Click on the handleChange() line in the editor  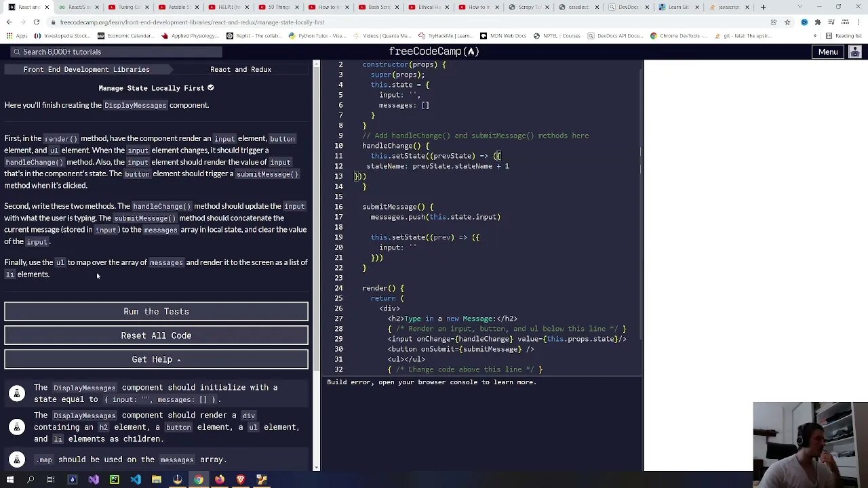tap(395, 146)
